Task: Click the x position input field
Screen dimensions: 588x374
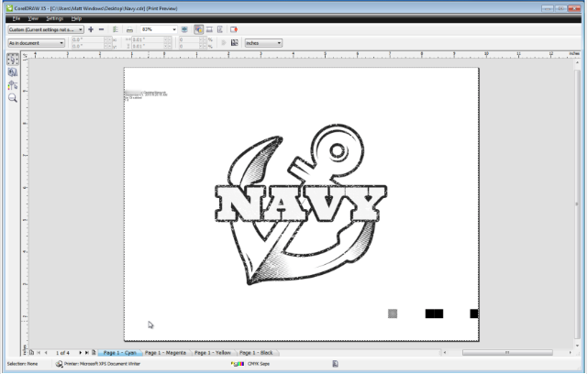Action: click(x=88, y=39)
